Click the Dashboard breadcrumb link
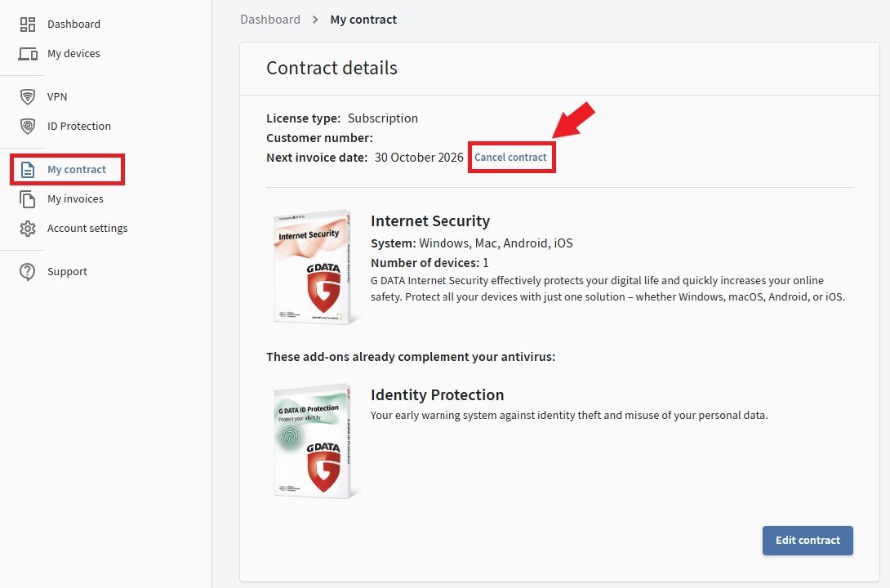The image size is (890, 588). [x=270, y=20]
